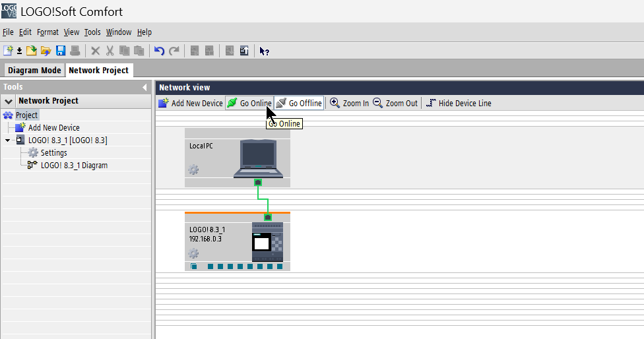Click the first connection icon on LOGO! device bottom
Image resolution: width=644 pixels, height=339 pixels.
[194, 266]
